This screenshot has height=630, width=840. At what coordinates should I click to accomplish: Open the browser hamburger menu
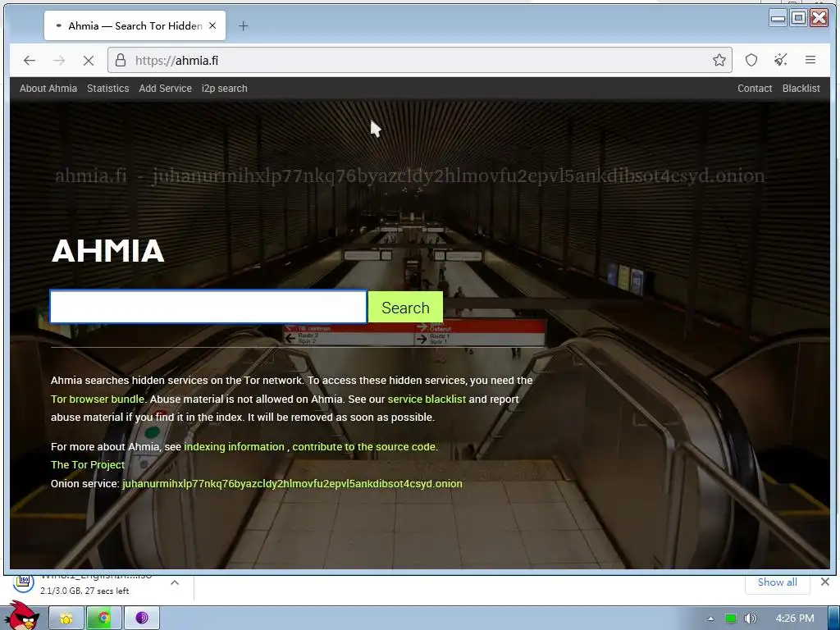coord(810,60)
